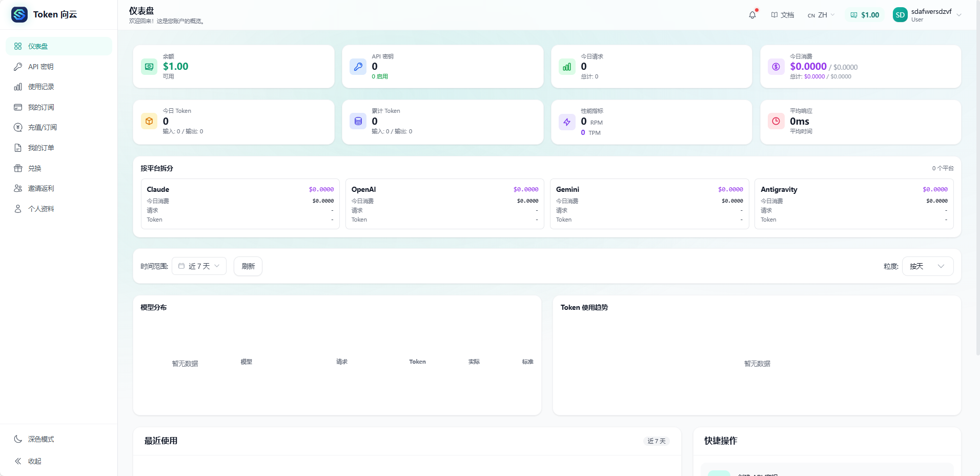The width and height of the screenshot is (980, 476).
Task: Open the 文档 documentation link
Action: pos(783,15)
